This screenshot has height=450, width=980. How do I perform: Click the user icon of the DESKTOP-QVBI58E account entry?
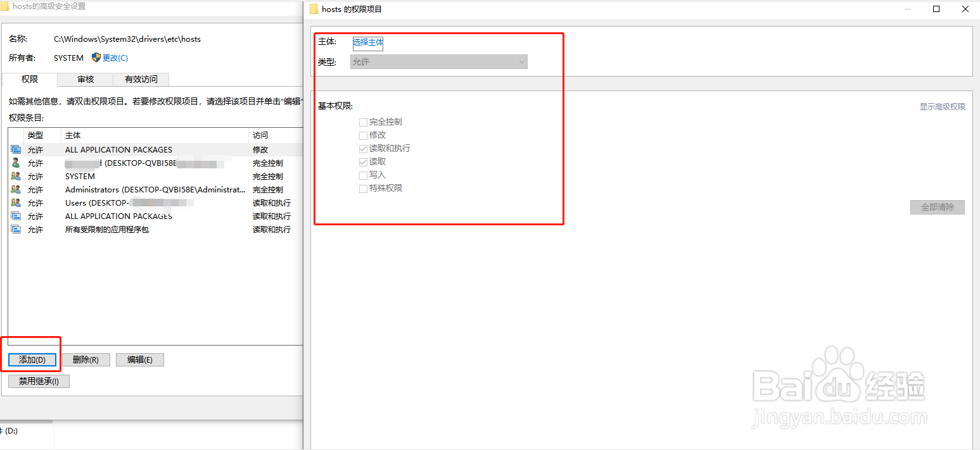15,163
